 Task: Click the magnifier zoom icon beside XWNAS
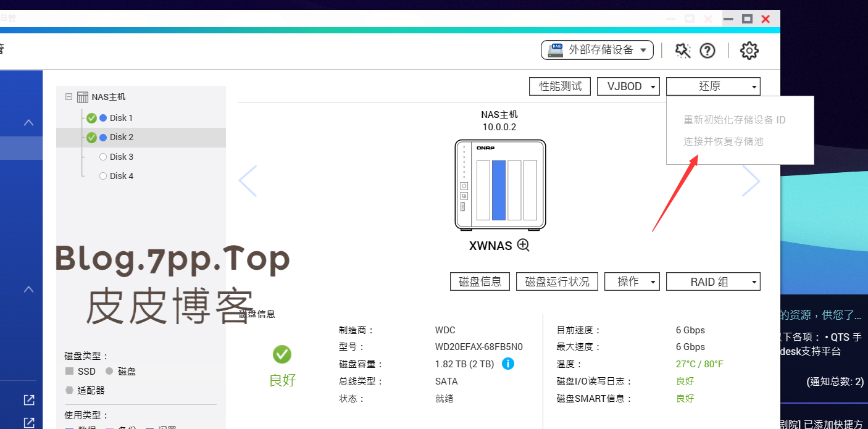tap(524, 245)
